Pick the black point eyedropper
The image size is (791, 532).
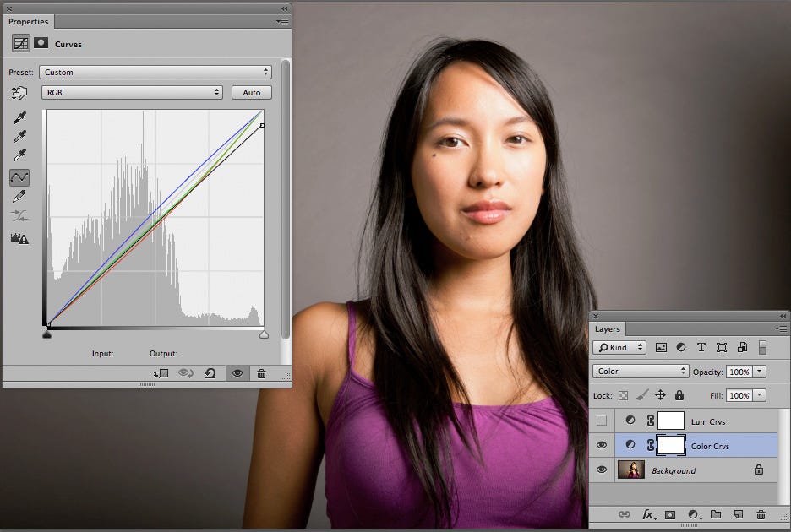[x=19, y=117]
